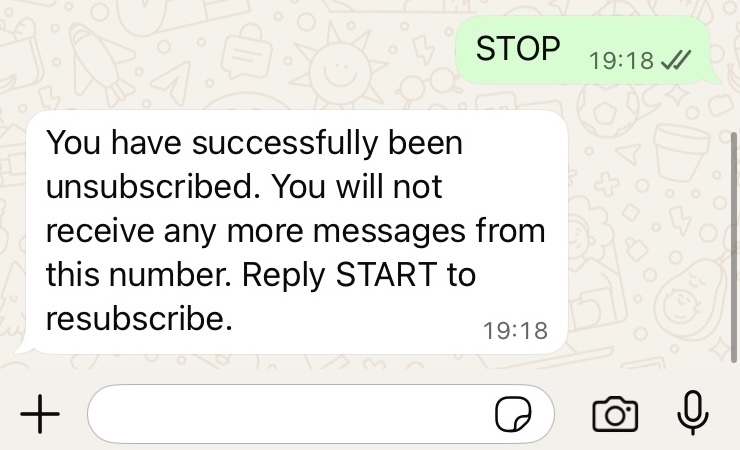Screen dimensions: 740x450
Task: Open the plus attachment menu
Action: pos(40,414)
